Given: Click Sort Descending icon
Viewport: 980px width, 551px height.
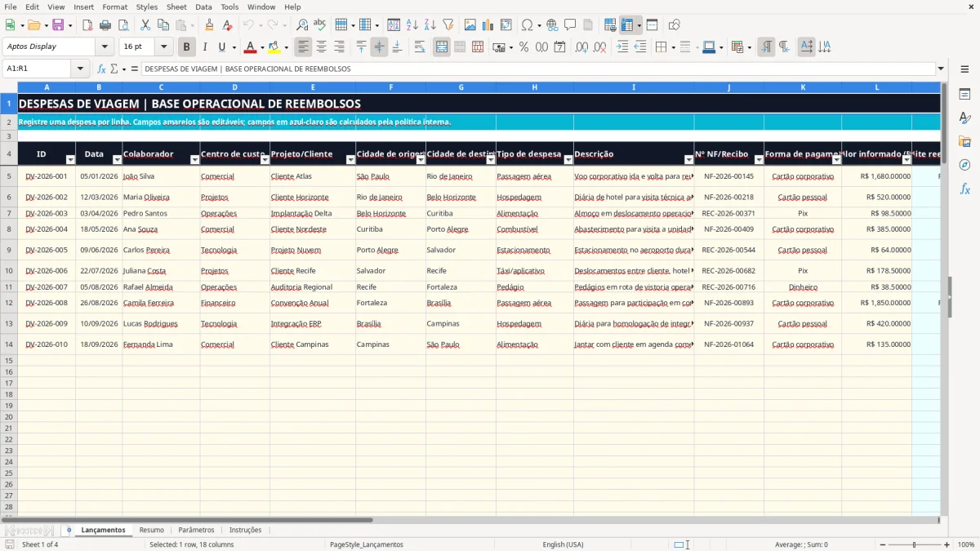Looking at the screenshot, I should [430, 24].
